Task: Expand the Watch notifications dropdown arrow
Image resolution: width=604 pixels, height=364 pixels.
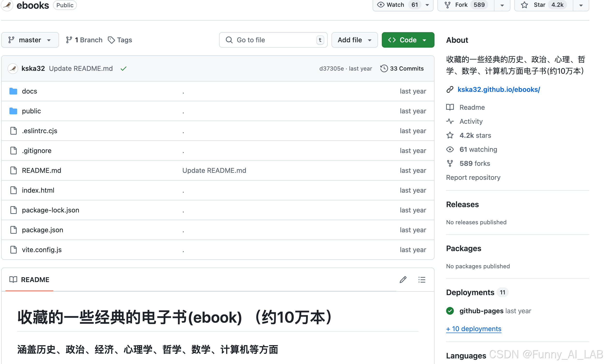Action: point(427,5)
